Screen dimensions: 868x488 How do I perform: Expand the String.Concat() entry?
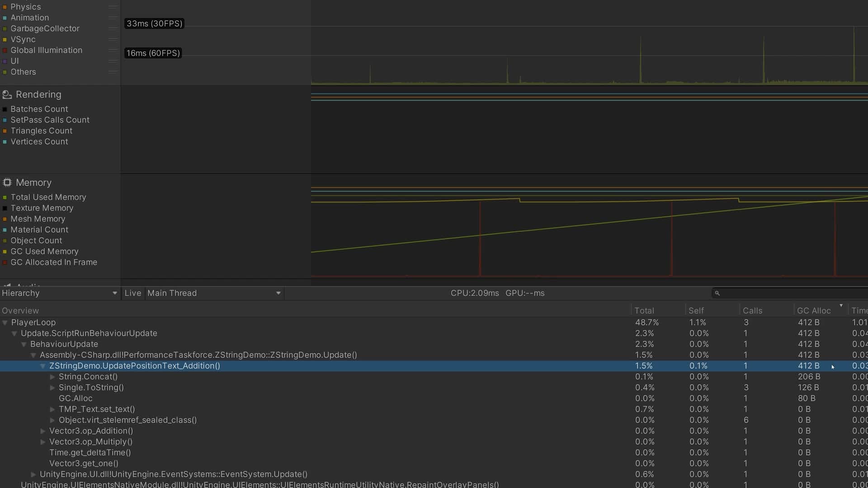pyautogui.click(x=53, y=376)
